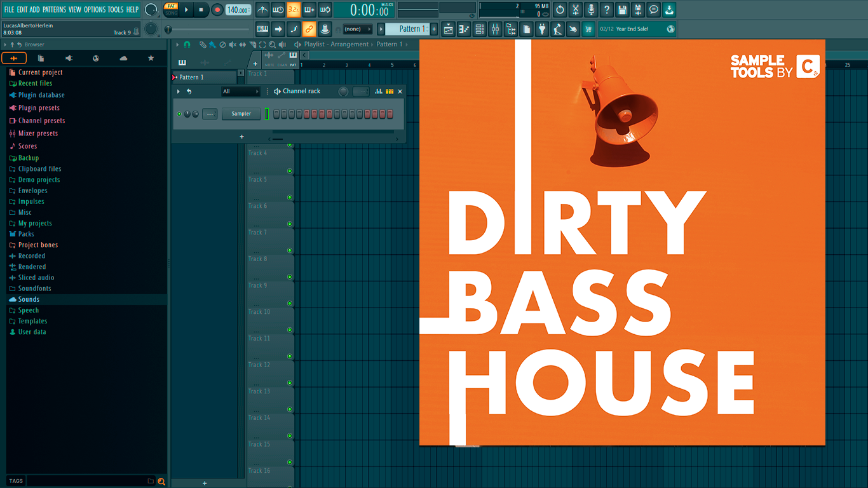Select the Playlist zoom magnifier tool
The width and height of the screenshot is (868, 488).
272,44
